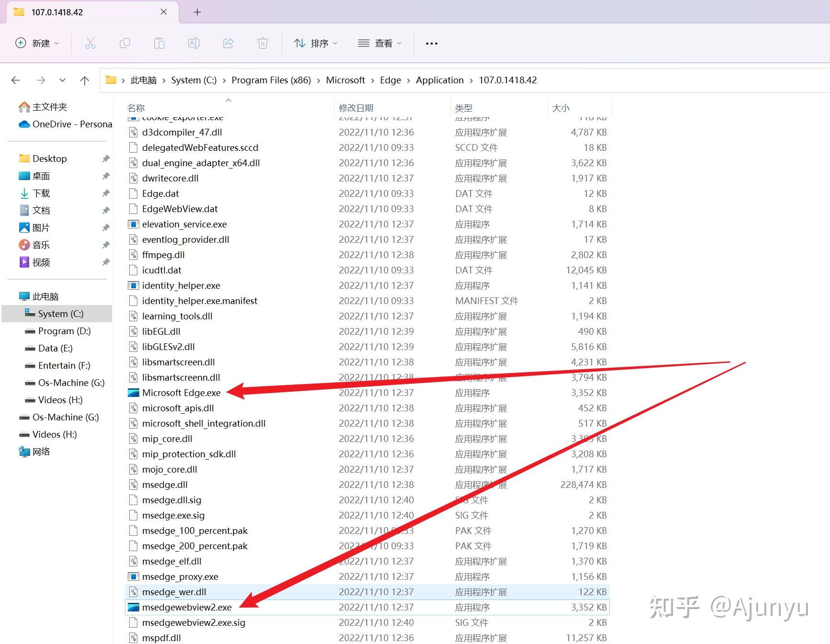Open 图片 pictures in the sidebar

click(x=34, y=227)
